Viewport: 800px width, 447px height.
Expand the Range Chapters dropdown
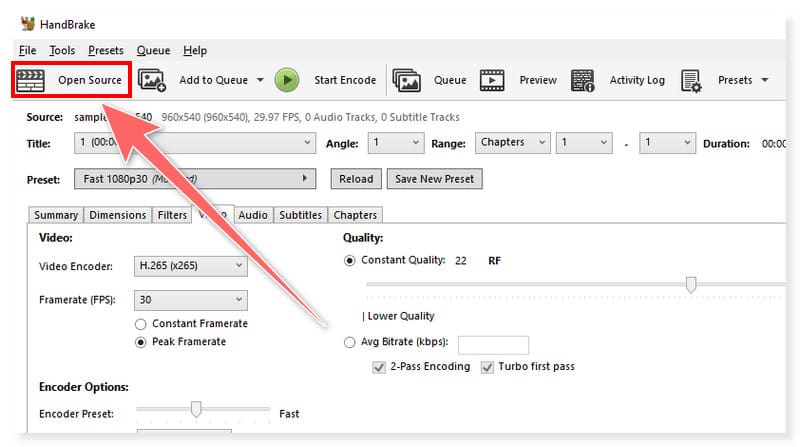[x=512, y=143]
